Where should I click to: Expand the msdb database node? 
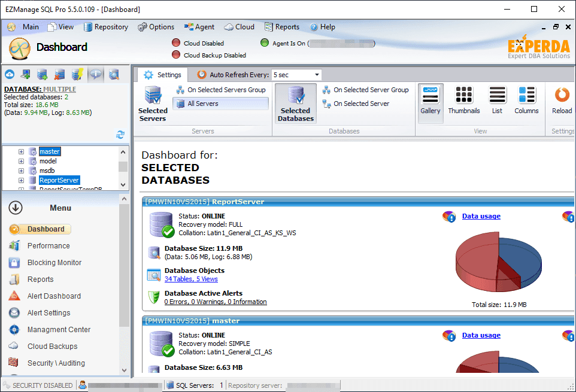22,171
